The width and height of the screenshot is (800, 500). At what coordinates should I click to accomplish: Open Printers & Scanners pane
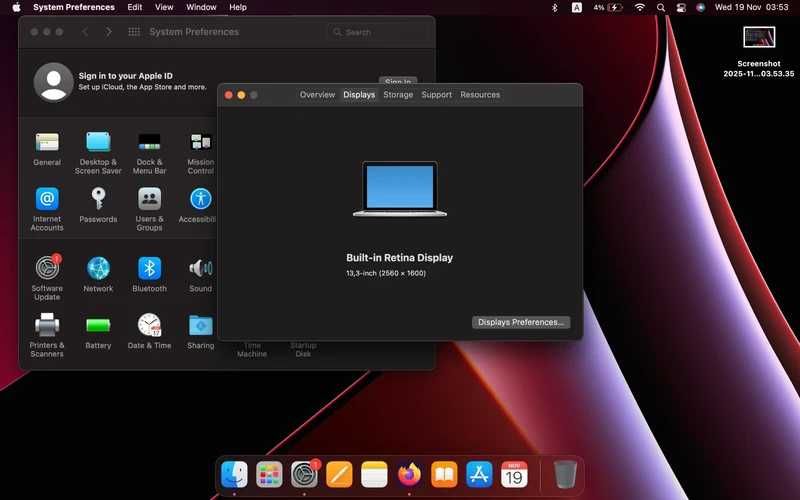[x=47, y=335]
